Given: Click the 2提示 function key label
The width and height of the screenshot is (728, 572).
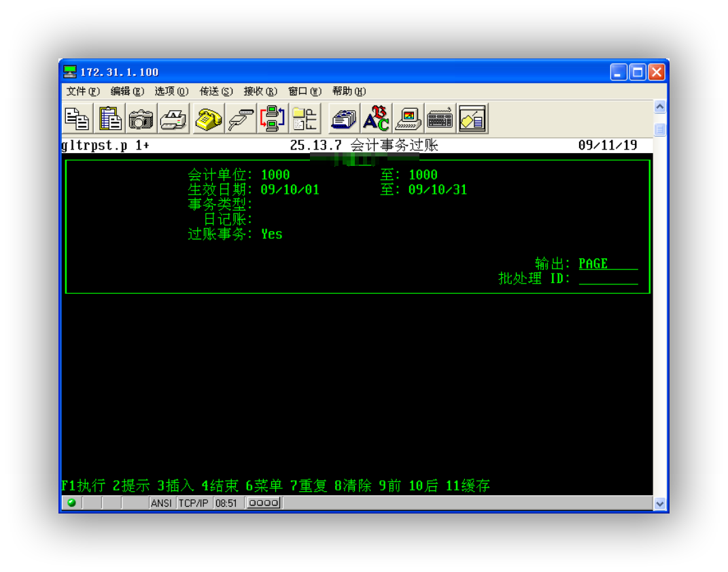Looking at the screenshot, I should pos(131,486).
